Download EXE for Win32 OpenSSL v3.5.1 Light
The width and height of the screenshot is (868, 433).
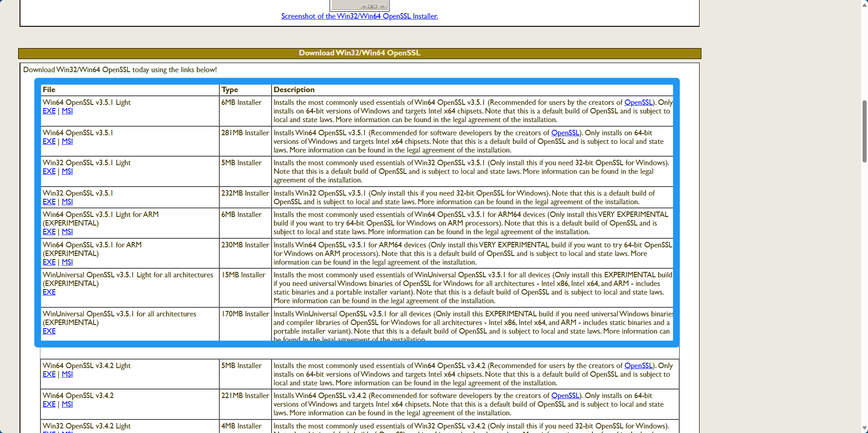pos(49,171)
